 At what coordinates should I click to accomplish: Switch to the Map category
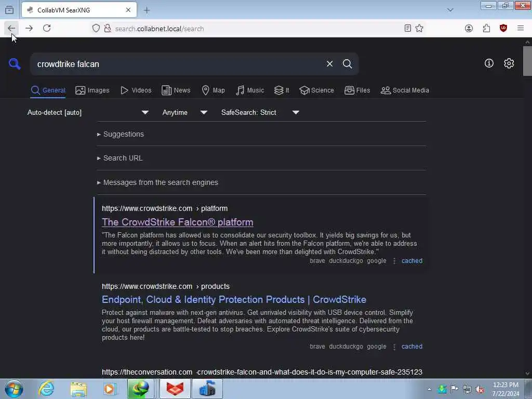(213, 90)
